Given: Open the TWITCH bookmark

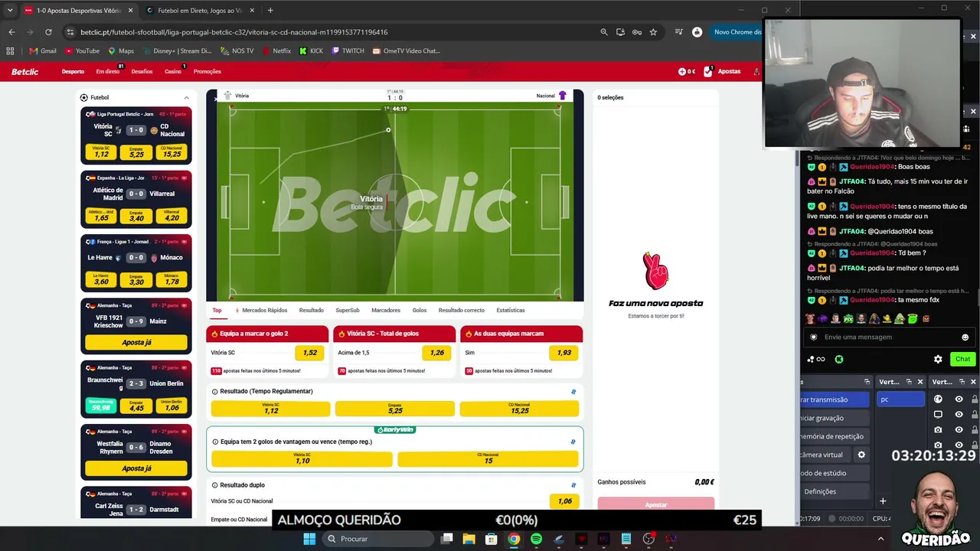Looking at the screenshot, I should [348, 51].
